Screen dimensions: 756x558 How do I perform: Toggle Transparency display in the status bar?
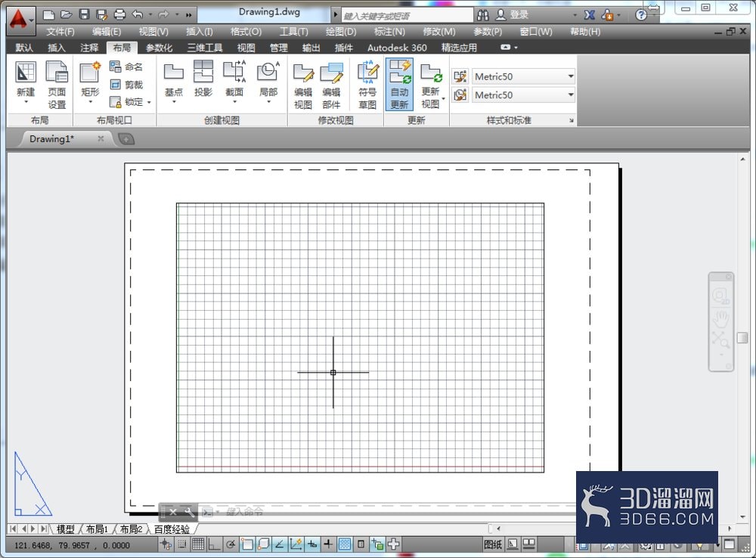(x=345, y=544)
